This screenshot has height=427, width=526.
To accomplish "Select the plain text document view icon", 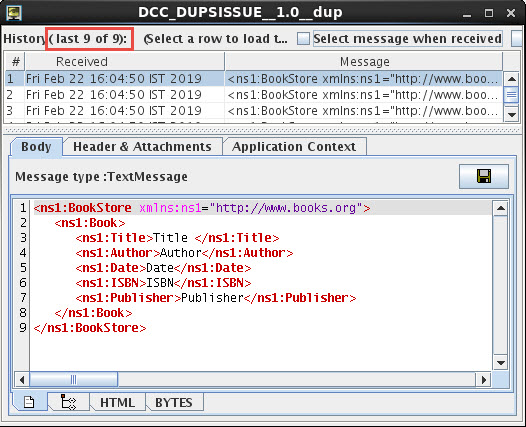I will tap(29, 402).
